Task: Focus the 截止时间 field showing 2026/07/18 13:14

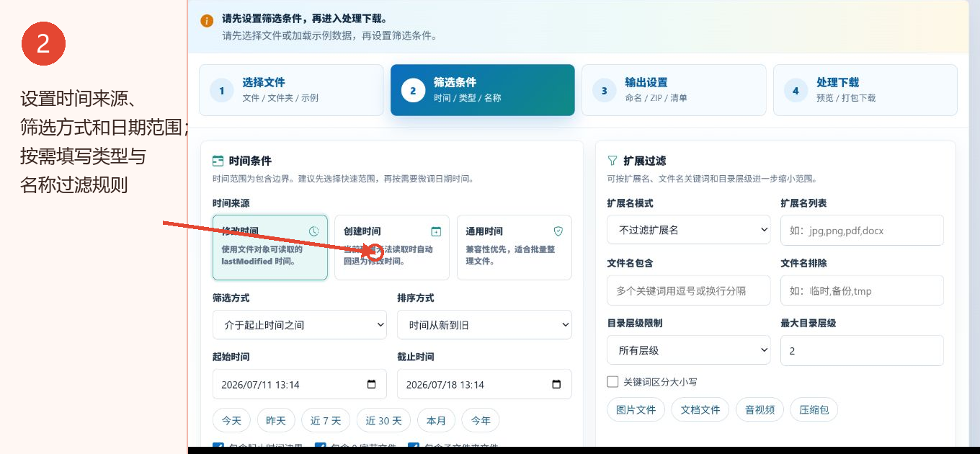Action: (x=484, y=384)
